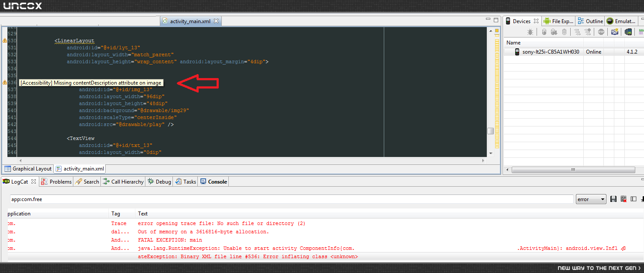Click the stop process icon
The height and width of the screenshot is (273, 644).
pyautogui.click(x=601, y=32)
